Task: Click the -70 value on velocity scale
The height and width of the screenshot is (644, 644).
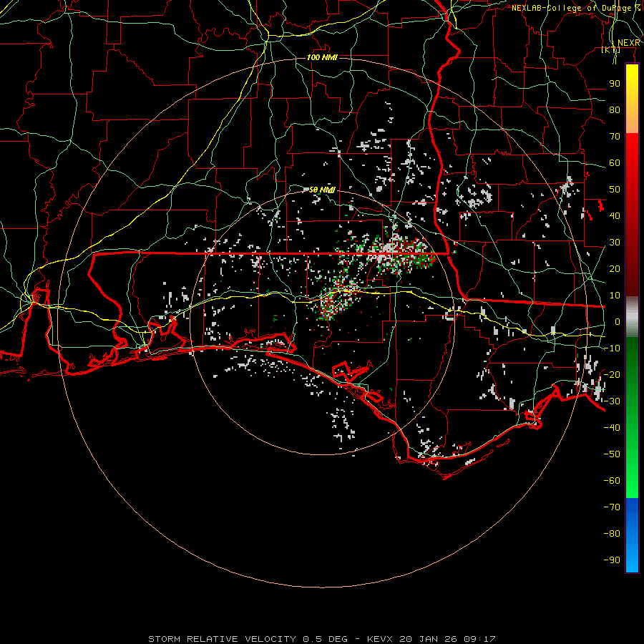Action: point(612,507)
